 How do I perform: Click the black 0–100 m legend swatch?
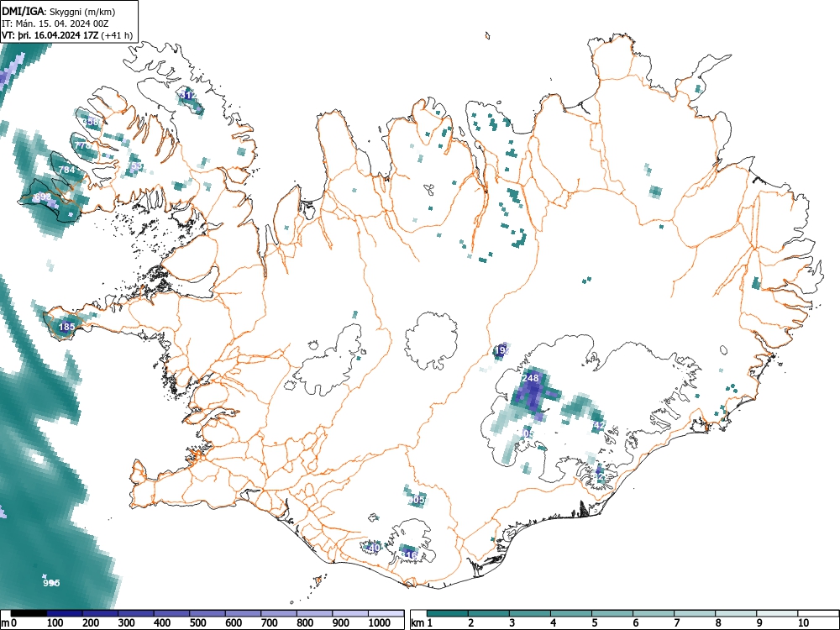29,613
